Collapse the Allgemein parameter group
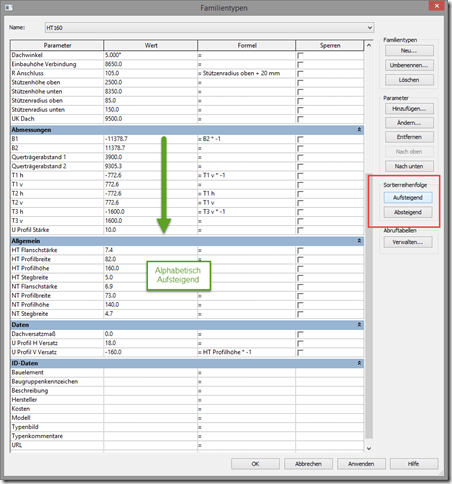The width and height of the screenshot is (452, 484). 359,241
